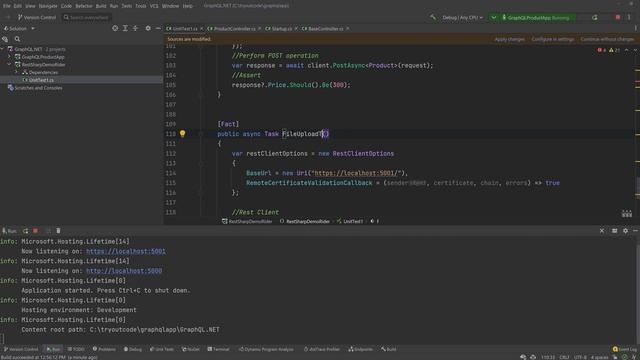Click the search icon in Solution panel
This screenshot has height=360, width=640.
click(x=17, y=39)
